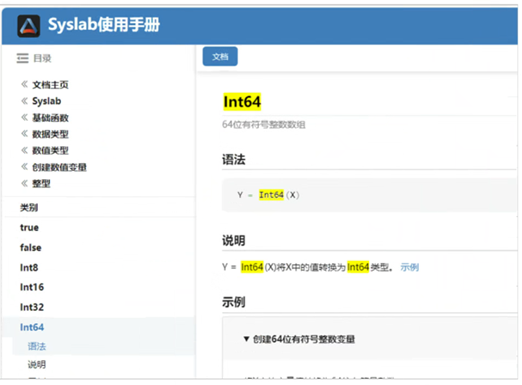Click the Int64 page title

pos(242,102)
